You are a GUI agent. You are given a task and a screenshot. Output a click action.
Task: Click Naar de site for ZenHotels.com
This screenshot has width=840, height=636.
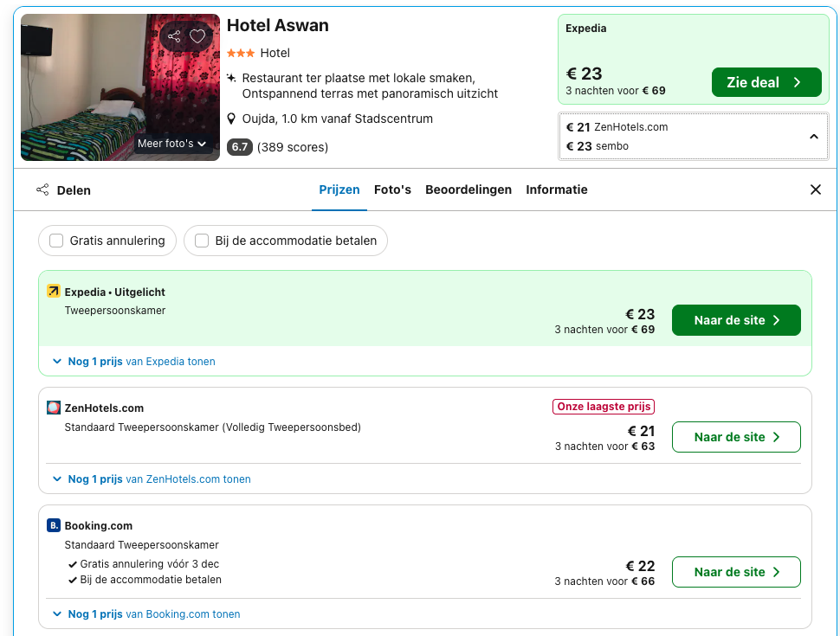(736, 437)
